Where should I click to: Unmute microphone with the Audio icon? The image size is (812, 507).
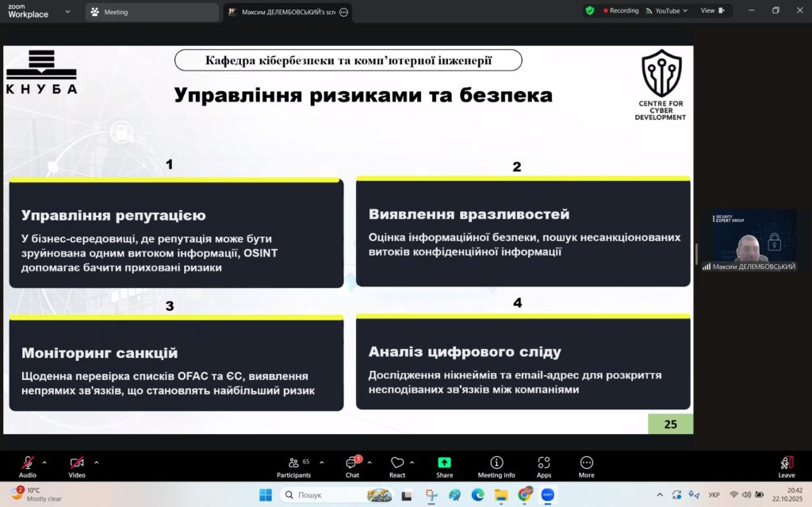[x=28, y=463]
